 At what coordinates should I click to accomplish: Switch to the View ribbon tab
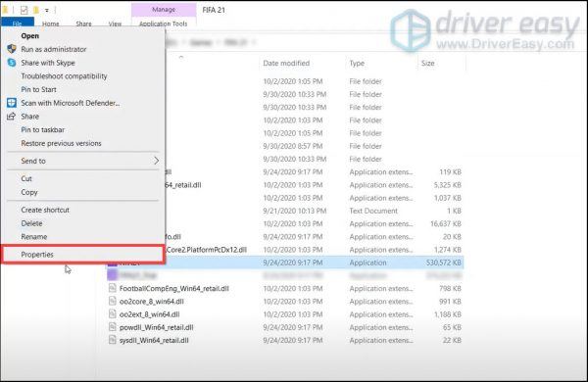click(115, 24)
